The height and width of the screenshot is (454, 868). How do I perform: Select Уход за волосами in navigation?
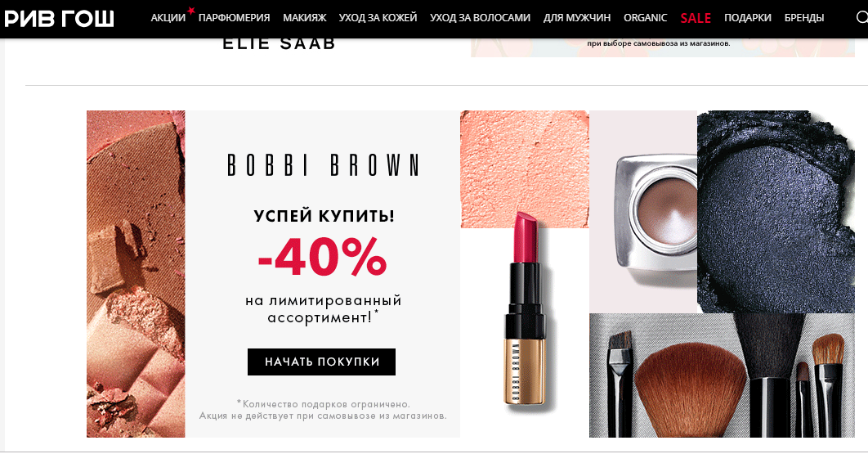coord(480,18)
